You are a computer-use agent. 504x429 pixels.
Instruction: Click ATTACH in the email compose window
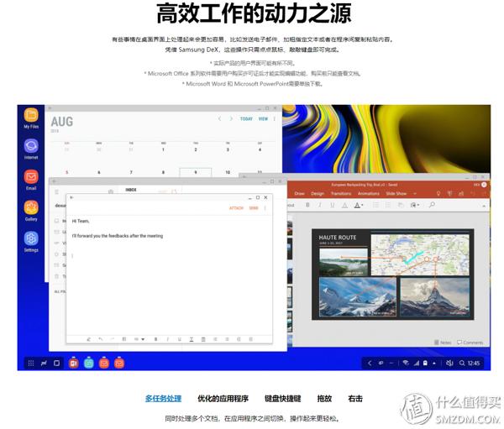pyautogui.click(x=236, y=208)
